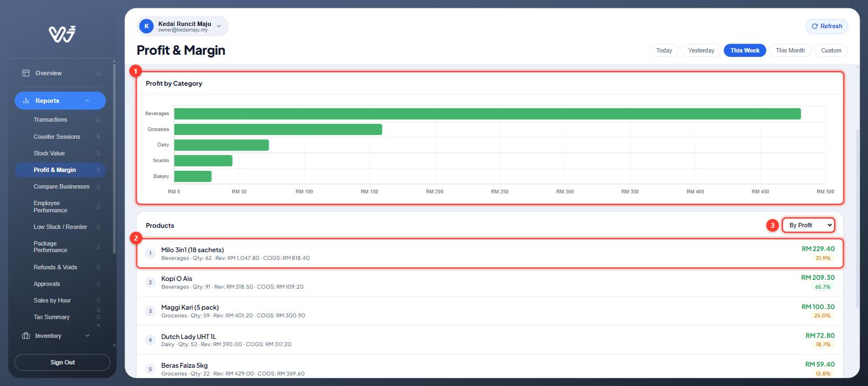Image resolution: width=868 pixels, height=386 pixels.
Task: Open the By Profit sort dropdown
Action: (x=808, y=225)
